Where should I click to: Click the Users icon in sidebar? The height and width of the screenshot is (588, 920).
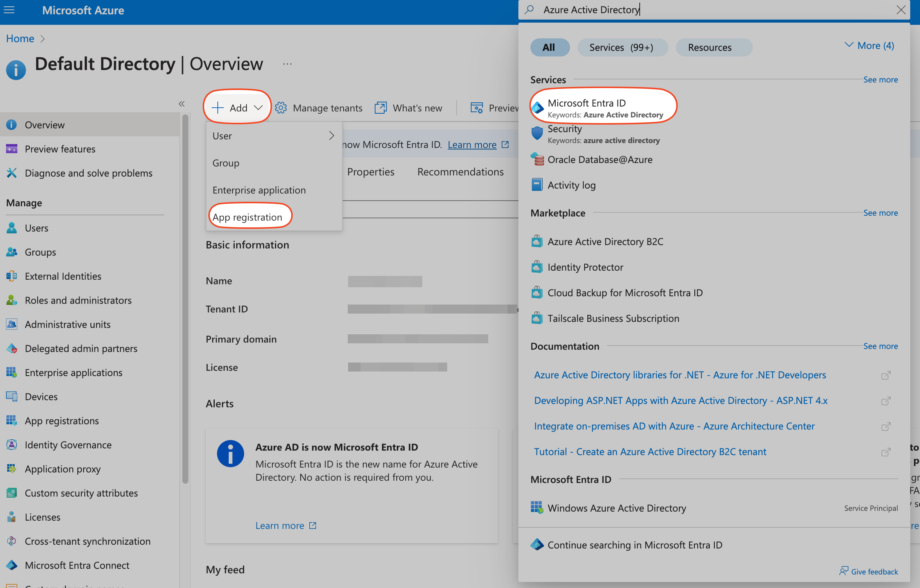point(12,228)
